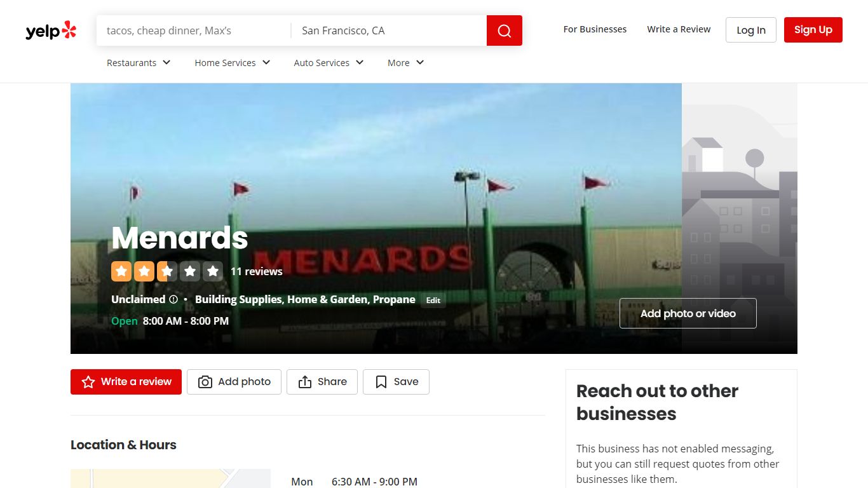The height and width of the screenshot is (488, 868).
Task: Click the first rating star
Action: pyautogui.click(x=121, y=271)
